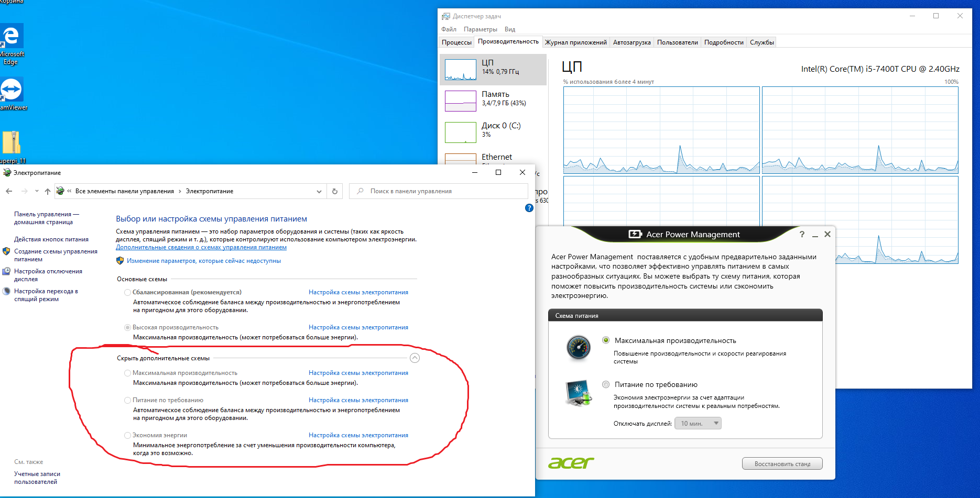Screen dimensions: 980x498
Task: Switch to the Автозагрузка tab
Action: (632, 42)
